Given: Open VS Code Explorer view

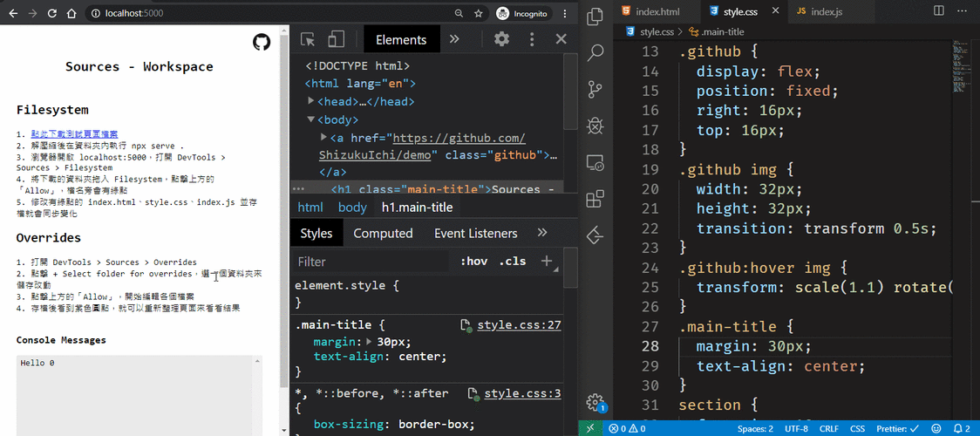Looking at the screenshot, I should [x=595, y=17].
